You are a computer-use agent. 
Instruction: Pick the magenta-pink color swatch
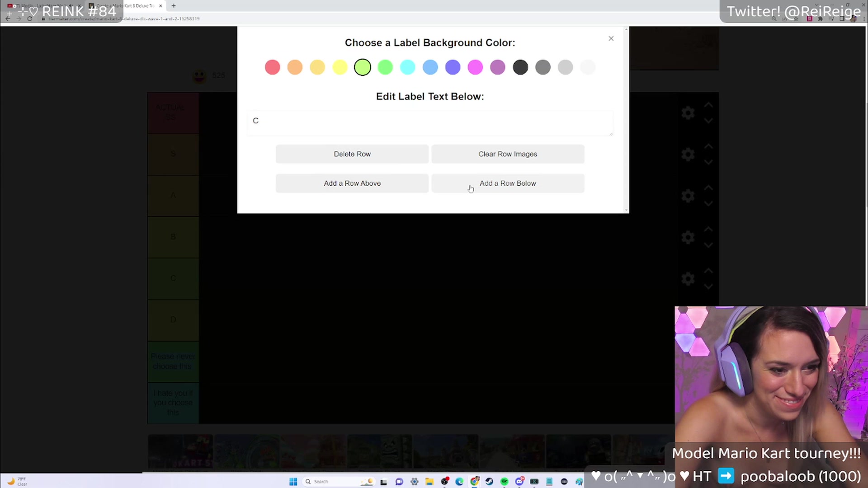(x=475, y=67)
